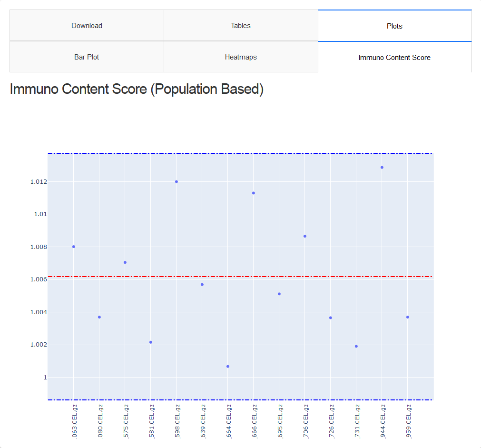This screenshot has width=481, height=448.
Task: Click the x-axis label 063.CEL.gz
Action: point(74,421)
